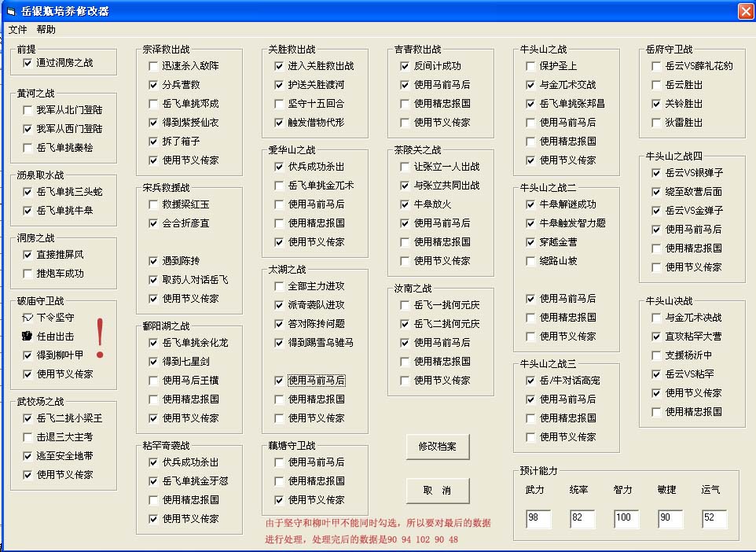Screen dimensions: 756x552
Task: Toggle 得到踢雪乌骓马 checkbox
Action: [x=279, y=343]
